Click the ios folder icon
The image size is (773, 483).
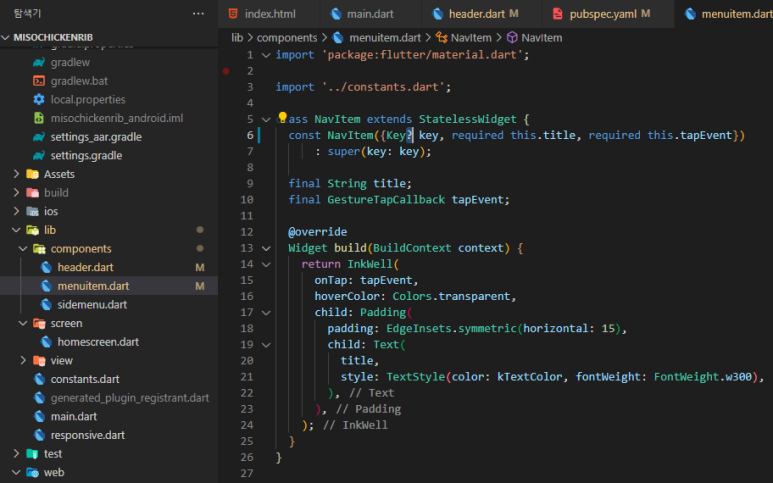(33, 211)
